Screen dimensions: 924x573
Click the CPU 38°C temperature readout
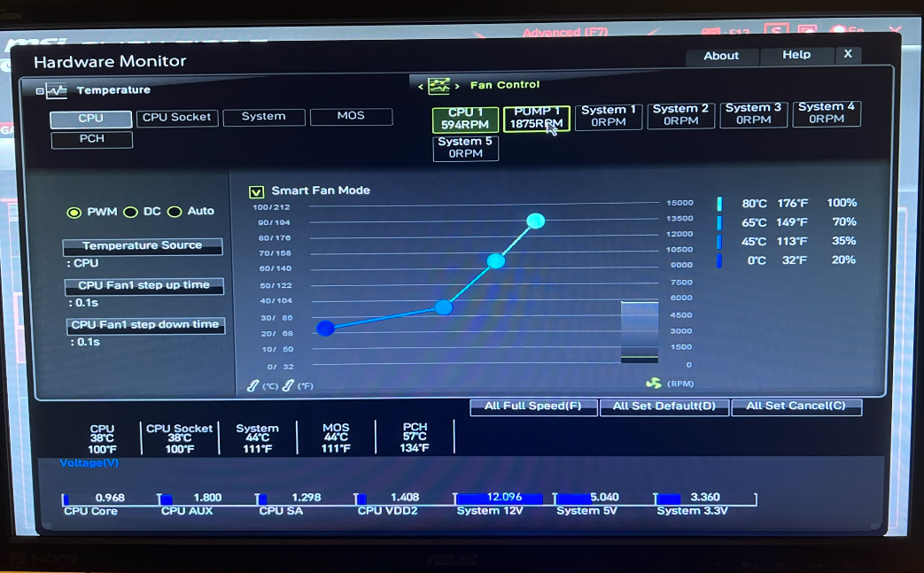pos(102,439)
